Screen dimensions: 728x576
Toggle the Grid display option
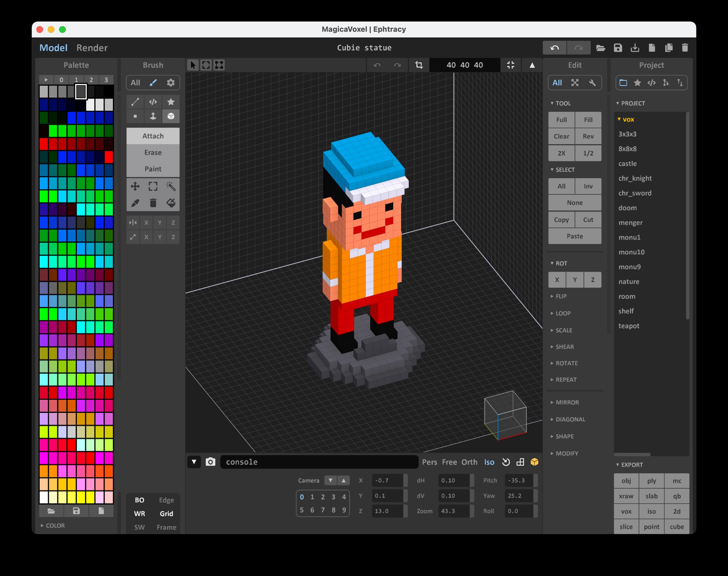pyautogui.click(x=166, y=514)
